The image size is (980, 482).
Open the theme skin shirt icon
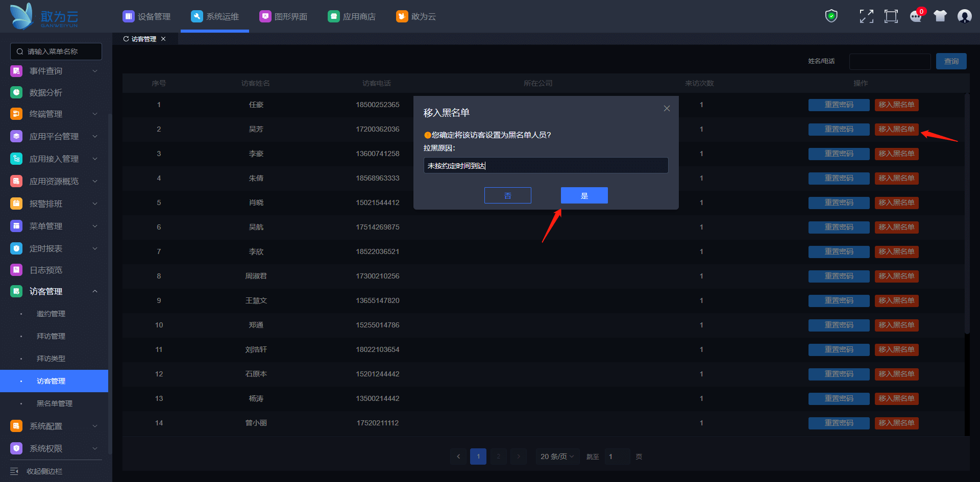pyautogui.click(x=940, y=16)
